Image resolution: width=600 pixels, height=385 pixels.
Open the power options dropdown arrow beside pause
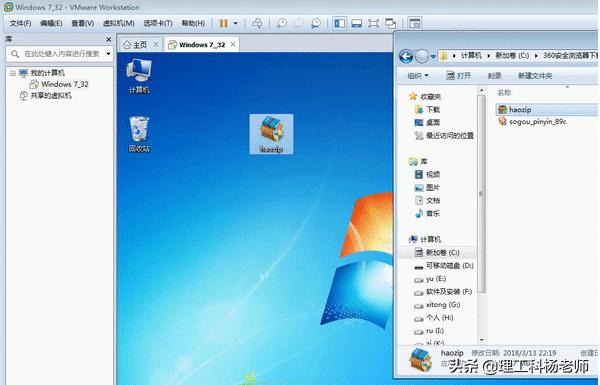pos(235,23)
